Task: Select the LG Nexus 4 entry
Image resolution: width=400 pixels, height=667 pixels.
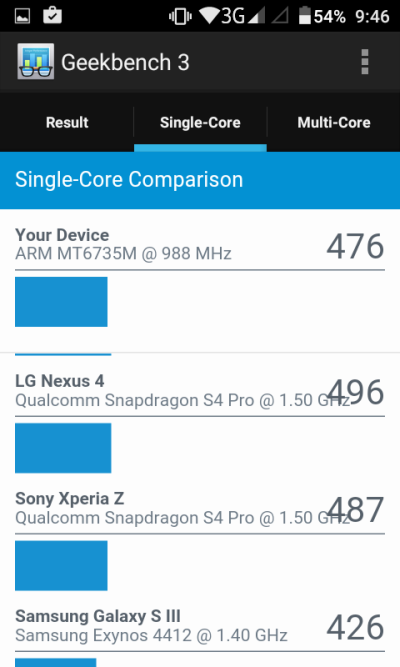Action: point(200,391)
